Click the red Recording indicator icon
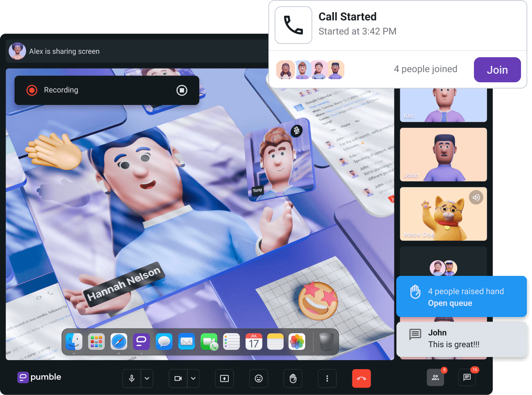 pos(32,90)
